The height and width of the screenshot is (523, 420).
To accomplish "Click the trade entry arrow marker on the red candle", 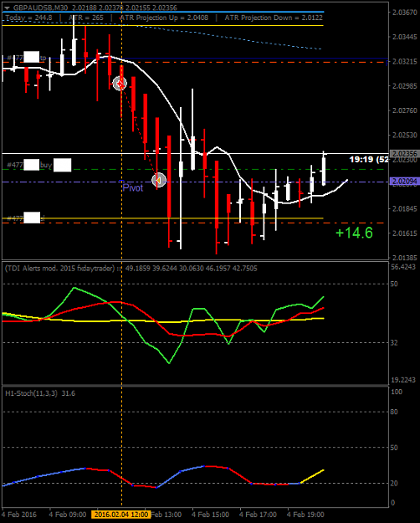I will [120, 84].
